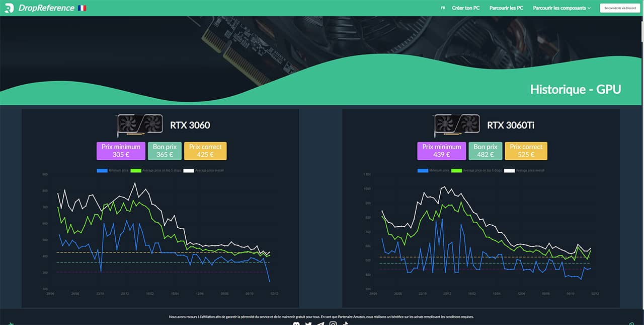Toggle green top 5 drops series, RTX 3060 chart
The image size is (644, 325).
(x=155, y=170)
